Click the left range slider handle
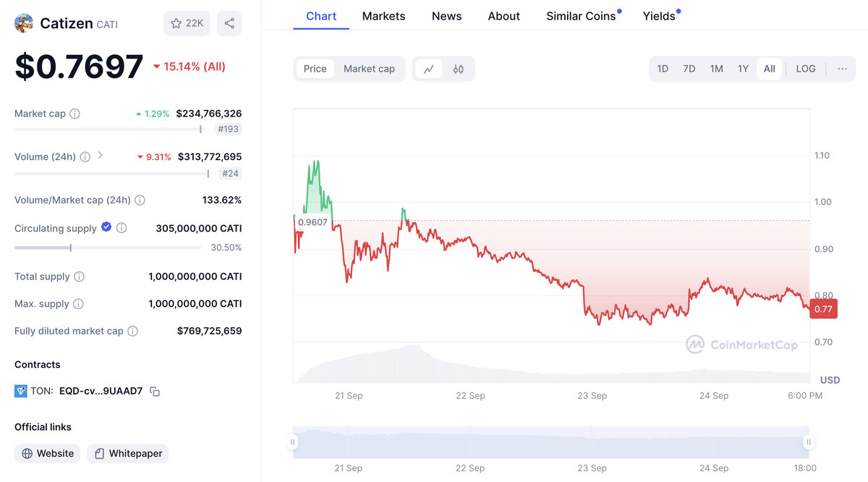Viewport: 868px width, 482px height. [293, 442]
